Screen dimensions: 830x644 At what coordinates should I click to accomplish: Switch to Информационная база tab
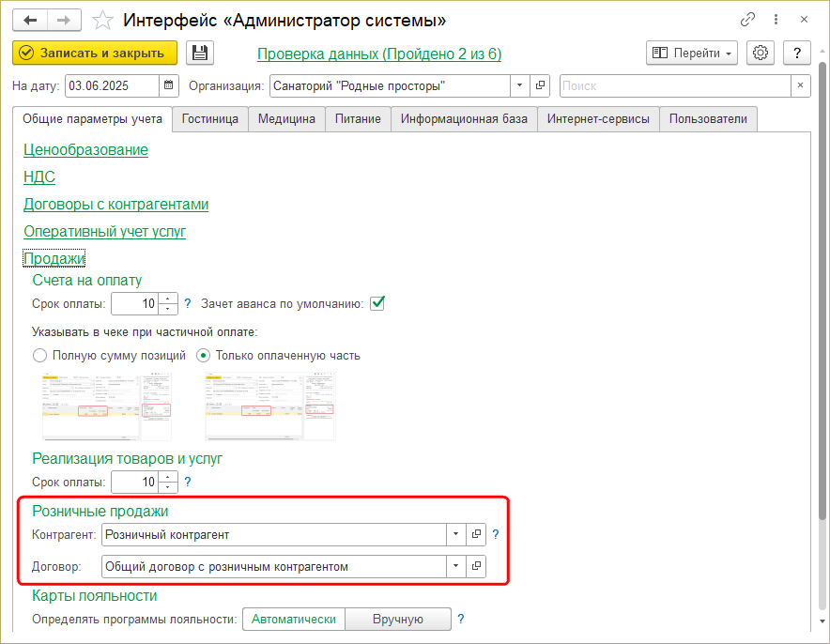pos(464,119)
